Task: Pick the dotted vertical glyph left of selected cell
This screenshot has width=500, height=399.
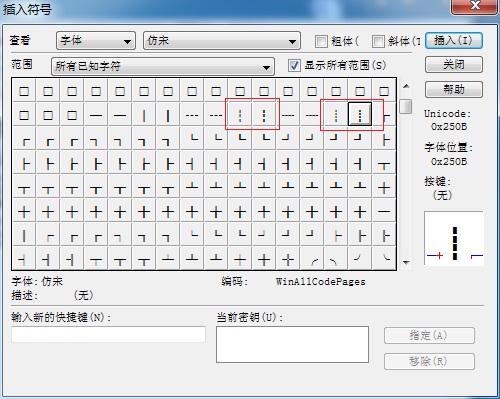Action: coord(336,114)
